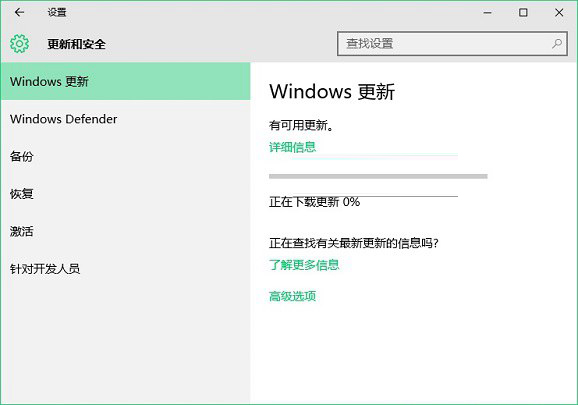578x405 pixels.
Task: Click the green settings gear icon
Action: (19, 44)
